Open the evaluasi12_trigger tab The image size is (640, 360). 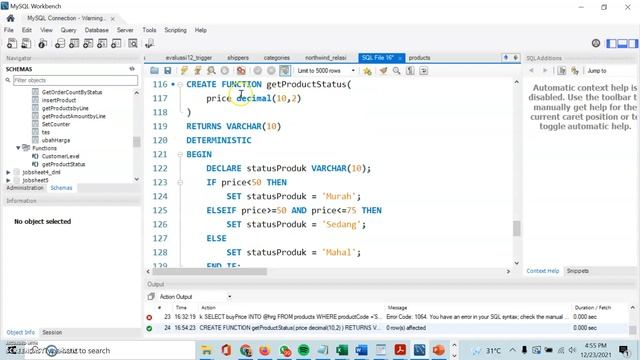point(189,58)
